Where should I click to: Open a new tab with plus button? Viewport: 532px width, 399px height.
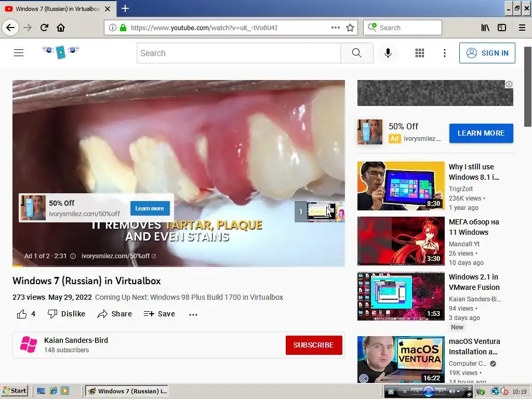click(x=125, y=8)
